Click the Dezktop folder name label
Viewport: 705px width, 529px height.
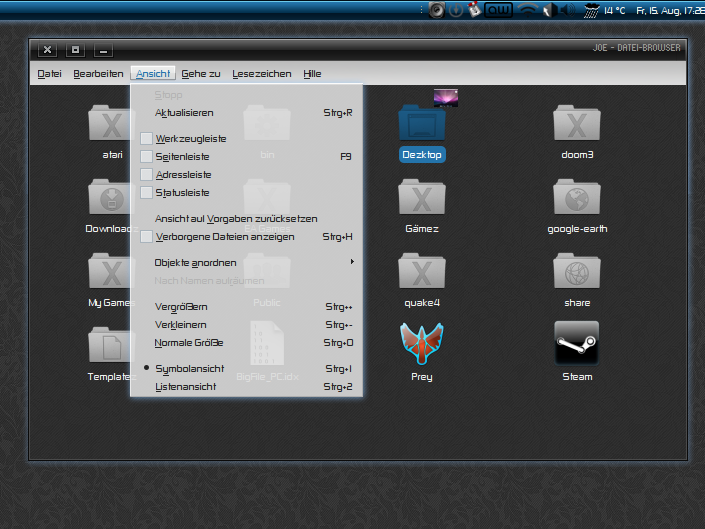point(422,155)
